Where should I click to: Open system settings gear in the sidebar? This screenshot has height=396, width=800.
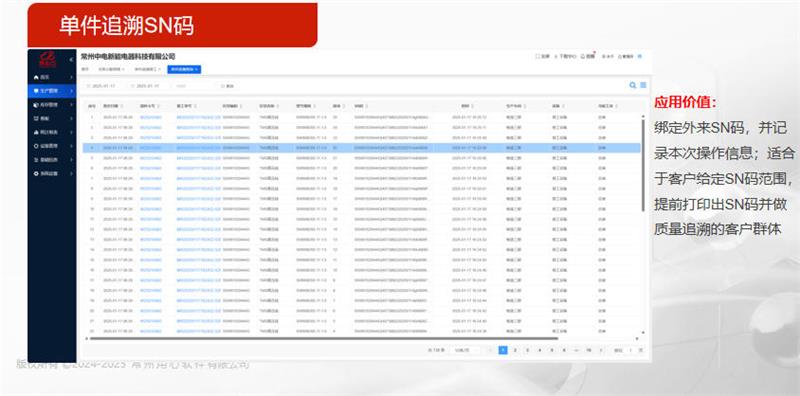36,174
